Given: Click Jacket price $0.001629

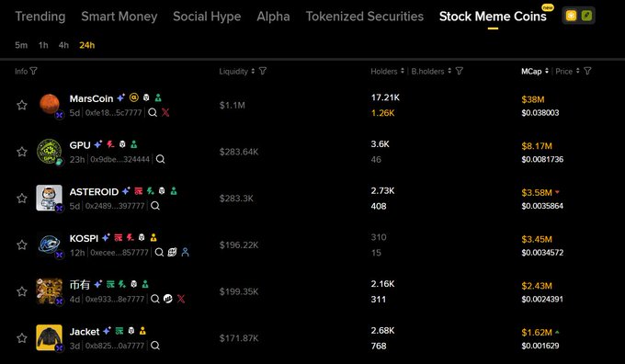Looking at the screenshot, I should pos(540,346).
